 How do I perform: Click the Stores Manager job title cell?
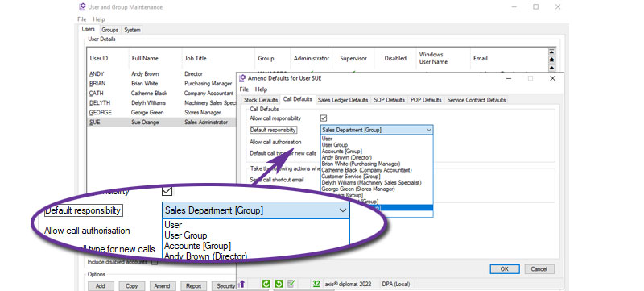tap(203, 112)
